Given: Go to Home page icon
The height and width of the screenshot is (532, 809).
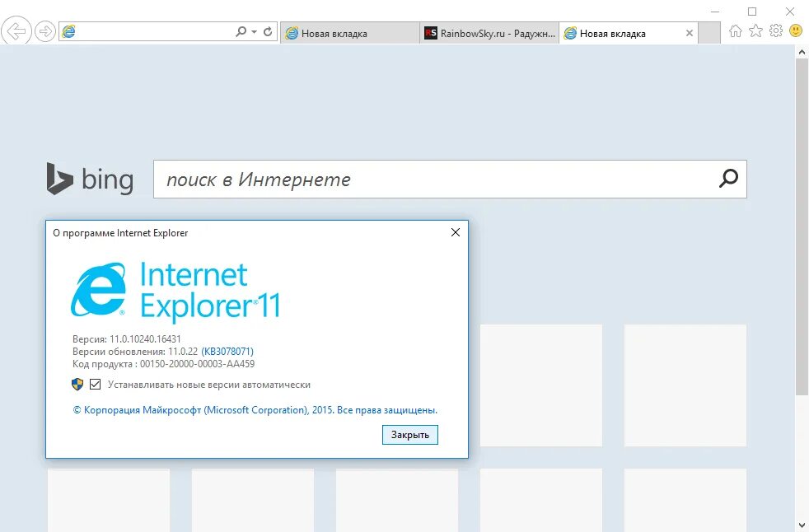Looking at the screenshot, I should [x=736, y=31].
